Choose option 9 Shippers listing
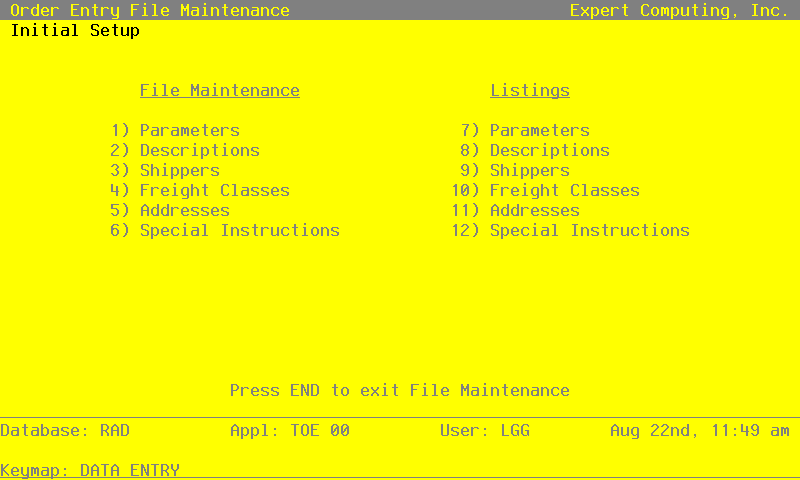800x480 pixels. coord(515,170)
